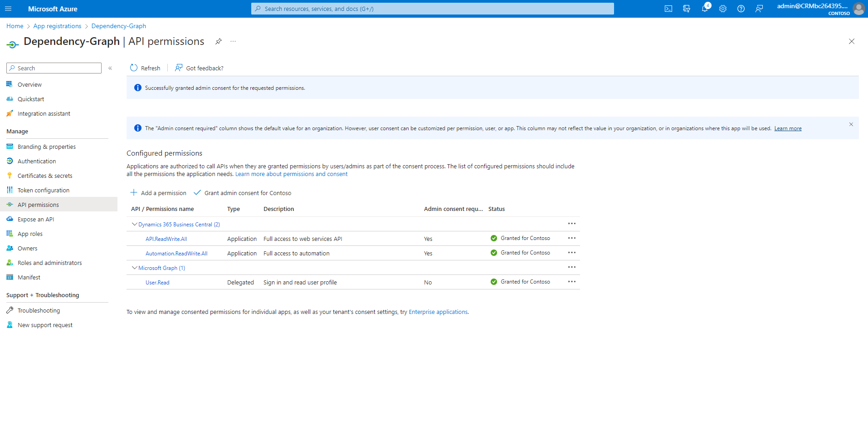This screenshot has height=421, width=868.
Task: Open Learn more about permissions and consent
Action: [291, 174]
